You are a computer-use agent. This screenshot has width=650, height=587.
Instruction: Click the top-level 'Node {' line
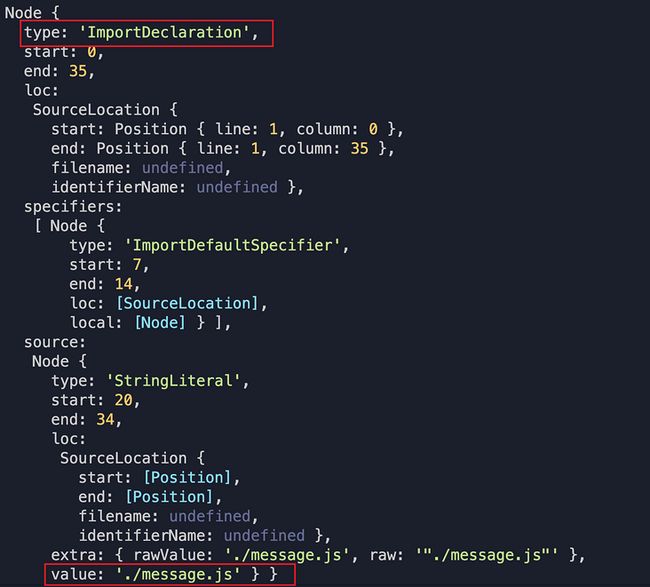[x=32, y=12]
